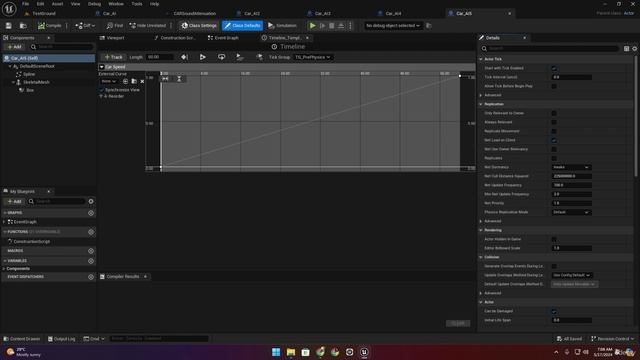Image resolution: width=640 pixels, height=360 pixels.
Task: Open the Tools menu
Action: pyautogui.click(x=137, y=4)
